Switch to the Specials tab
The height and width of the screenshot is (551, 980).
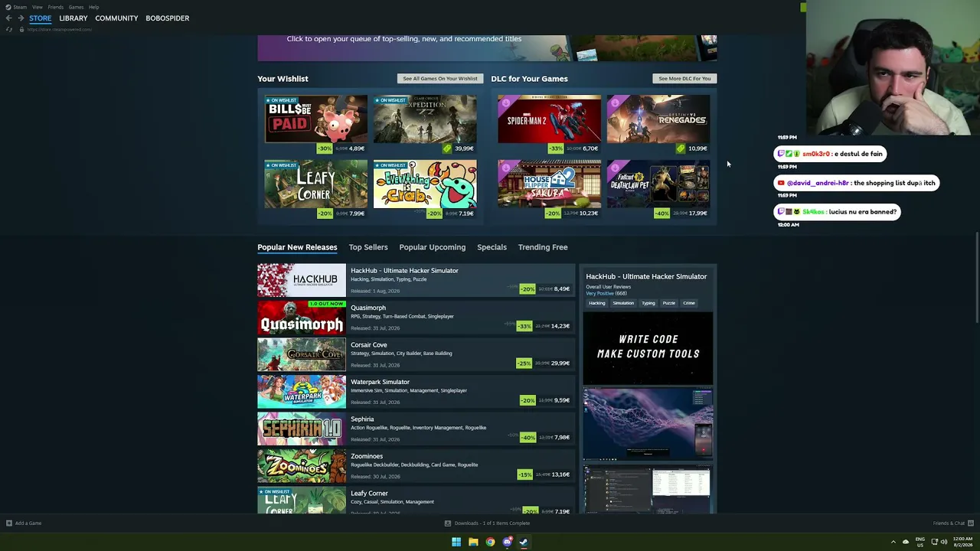[492, 247]
